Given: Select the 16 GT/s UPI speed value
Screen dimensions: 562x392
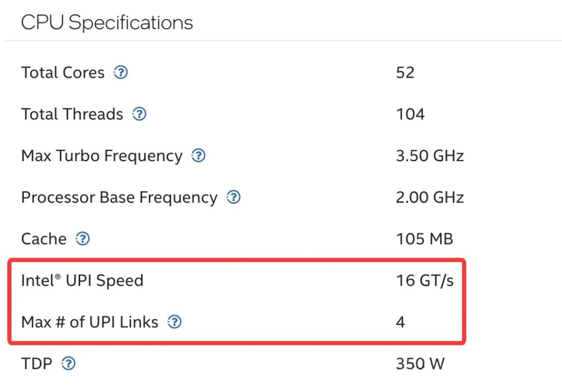Looking at the screenshot, I should [425, 281].
